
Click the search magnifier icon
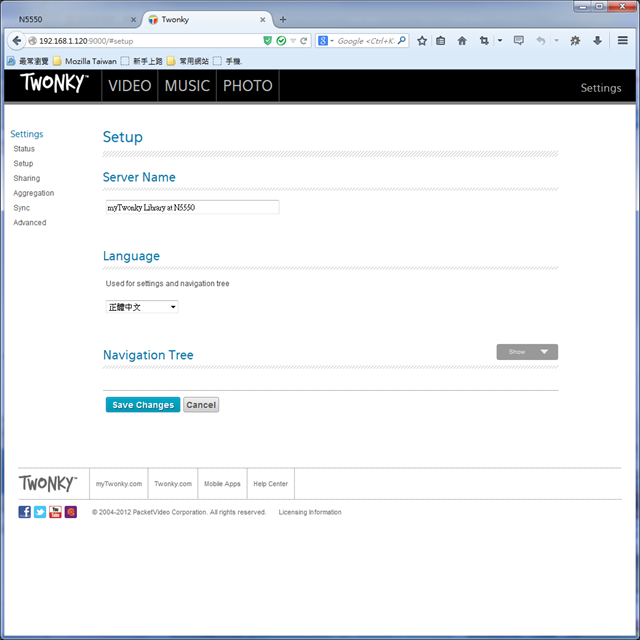402,40
